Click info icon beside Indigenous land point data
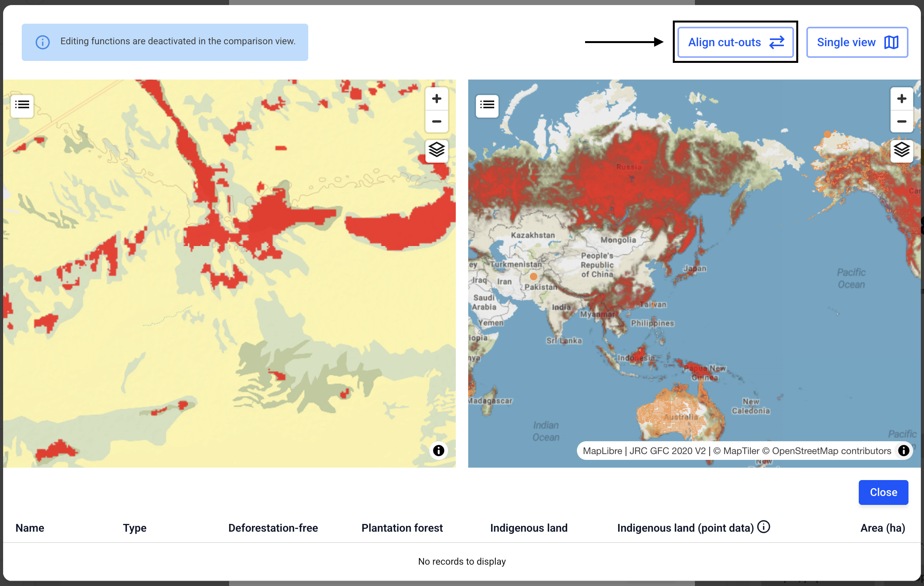Screen dimensions: 924x586 point(764,527)
